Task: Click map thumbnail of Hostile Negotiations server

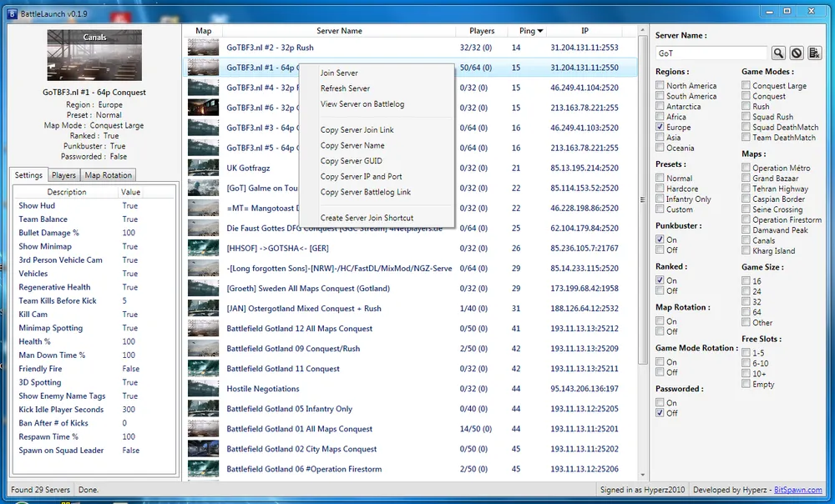Action: [204, 388]
